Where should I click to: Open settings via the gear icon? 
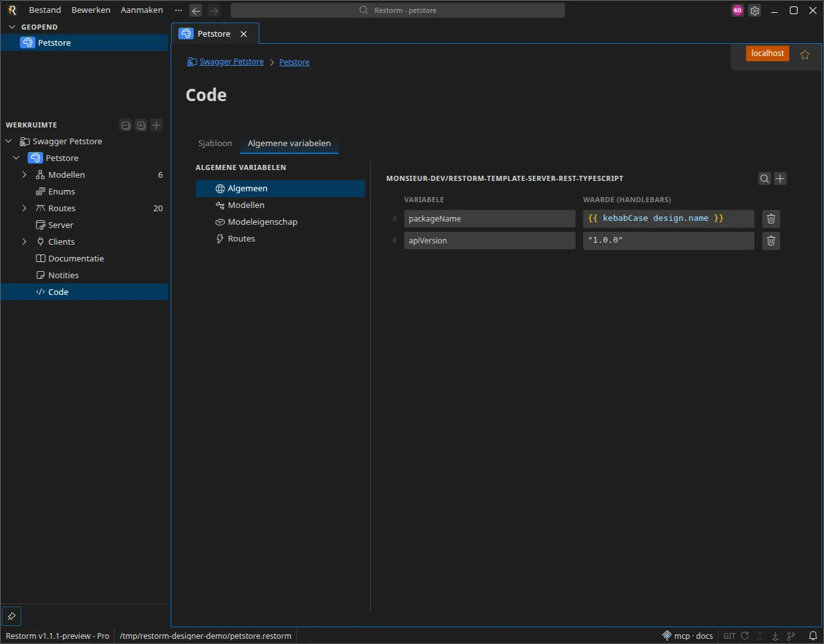pos(754,10)
